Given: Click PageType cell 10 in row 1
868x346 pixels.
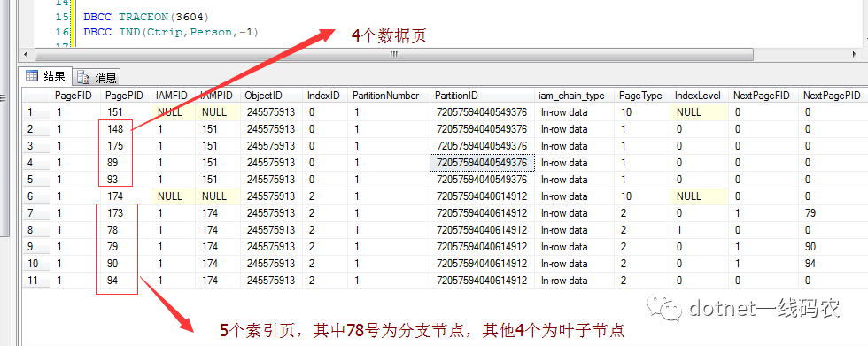Looking at the screenshot, I should click(642, 112).
